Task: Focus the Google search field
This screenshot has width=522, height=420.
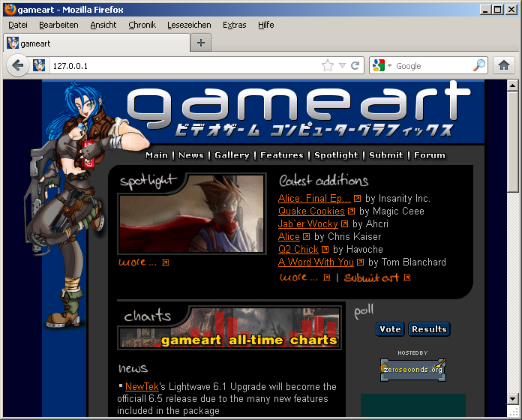Action: point(433,65)
